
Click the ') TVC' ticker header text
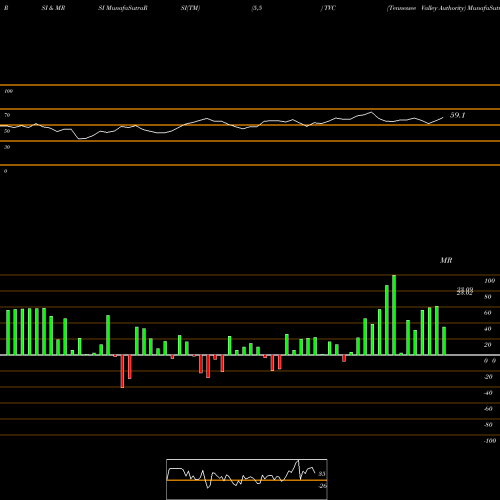(328, 8)
